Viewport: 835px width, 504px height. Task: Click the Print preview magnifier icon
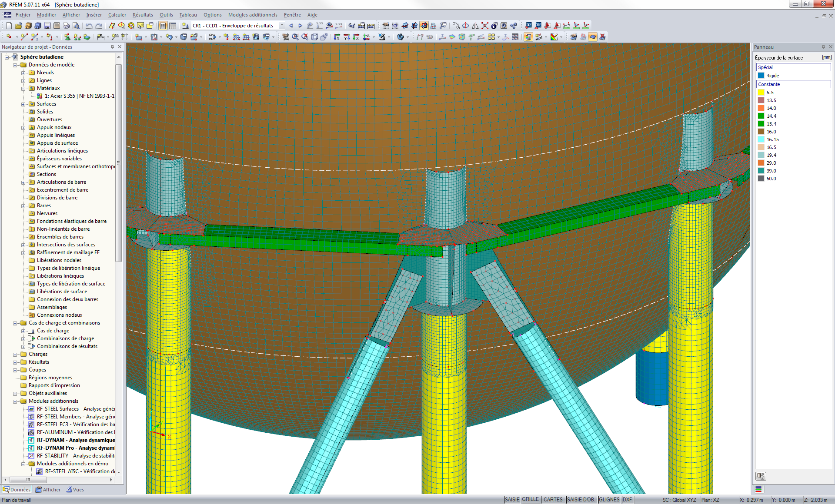pyautogui.click(x=76, y=26)
